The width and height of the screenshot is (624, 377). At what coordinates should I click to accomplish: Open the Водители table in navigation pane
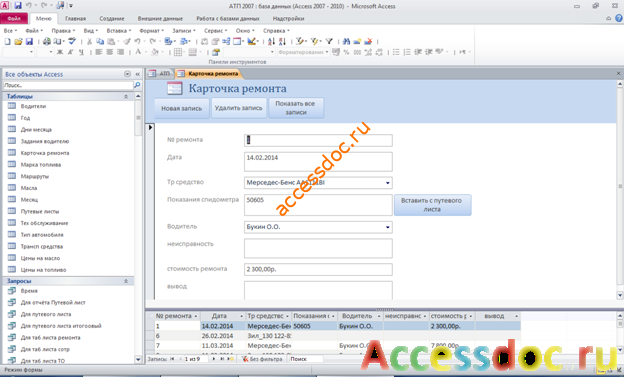coord(33,106)
